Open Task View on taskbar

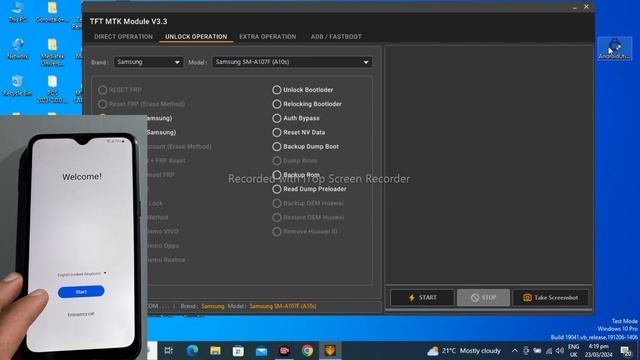pyautogui.click(x=168, y=350)
